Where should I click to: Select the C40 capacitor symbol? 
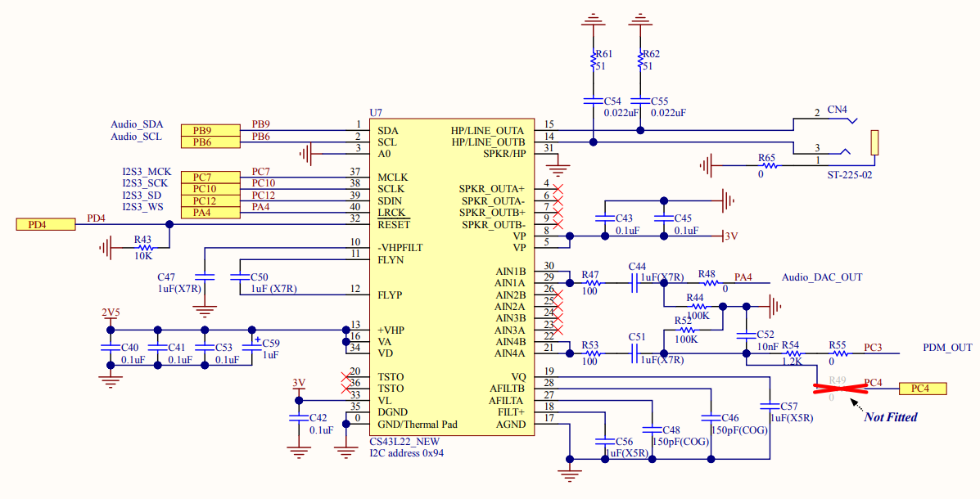111,347
